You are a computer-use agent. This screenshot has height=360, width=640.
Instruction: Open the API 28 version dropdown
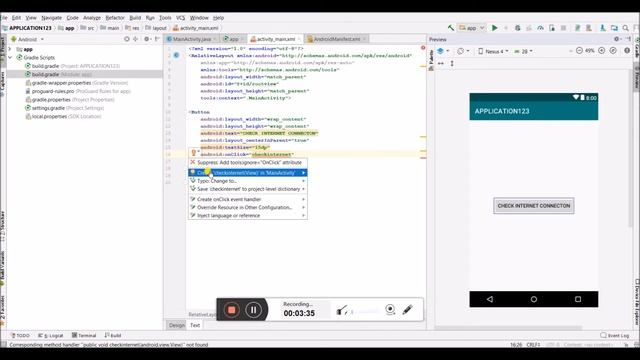click(524, 51)
